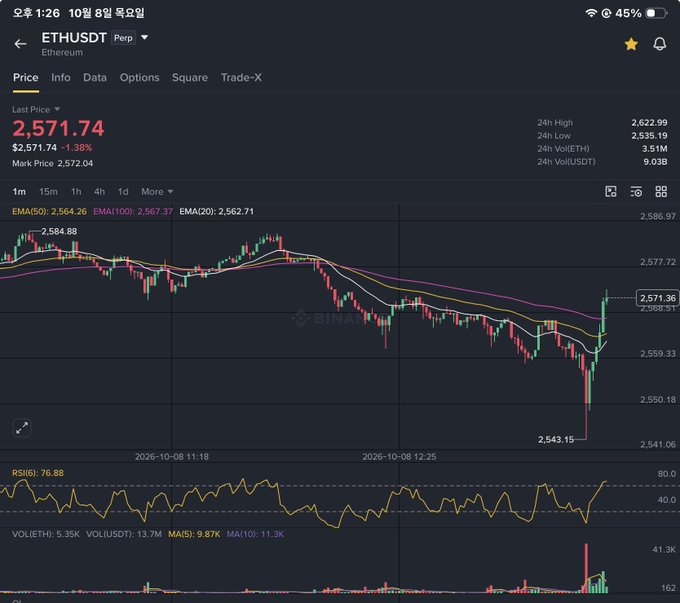This screenshot has width=680, height=603.
Task: Click the 24h Vol(ETH) value 3.51M
Action: click(x=654, y=149)
